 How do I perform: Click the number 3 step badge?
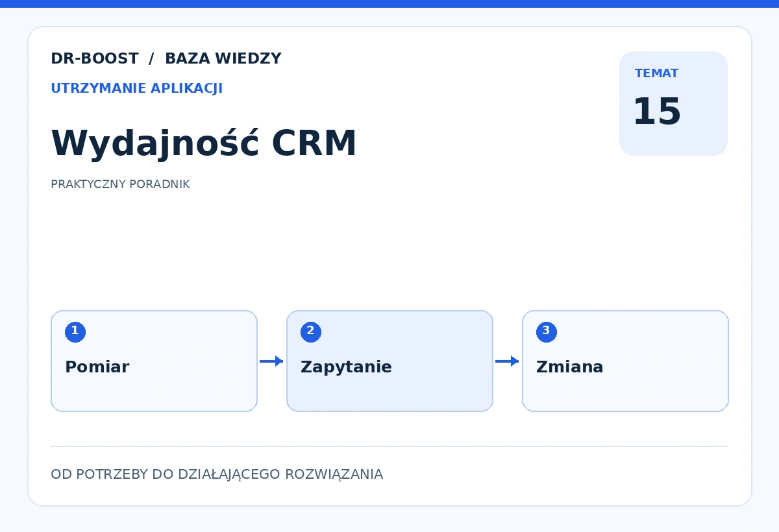(x=547, y=332)
